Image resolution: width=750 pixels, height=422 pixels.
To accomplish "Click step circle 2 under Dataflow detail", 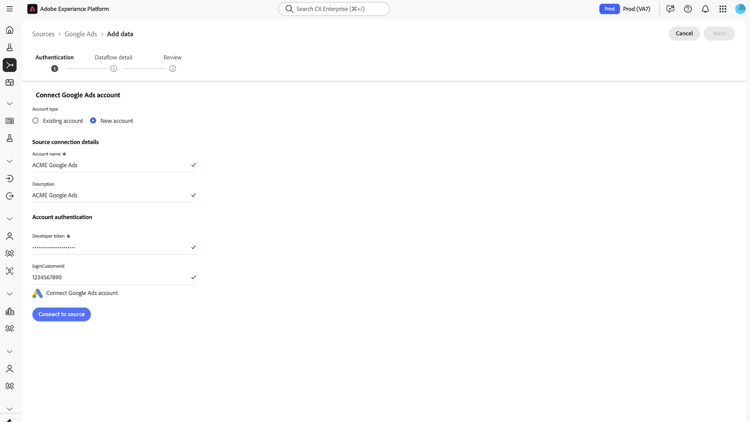I will 113,68.
